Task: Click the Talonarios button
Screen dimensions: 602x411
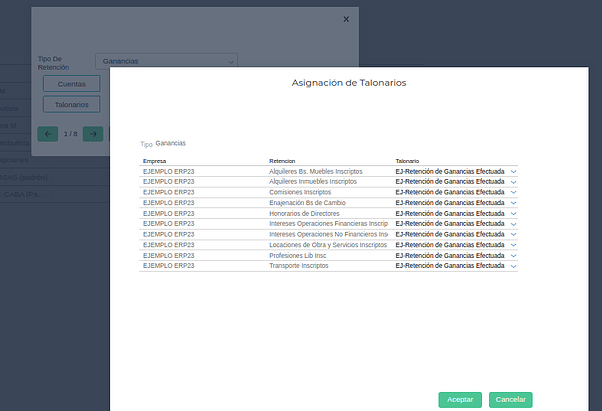Action: click(x=71, y=104)
